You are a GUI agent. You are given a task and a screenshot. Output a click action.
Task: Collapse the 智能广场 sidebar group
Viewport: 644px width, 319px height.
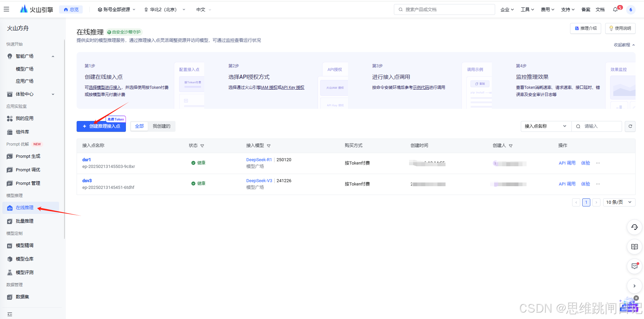(53, 56)
